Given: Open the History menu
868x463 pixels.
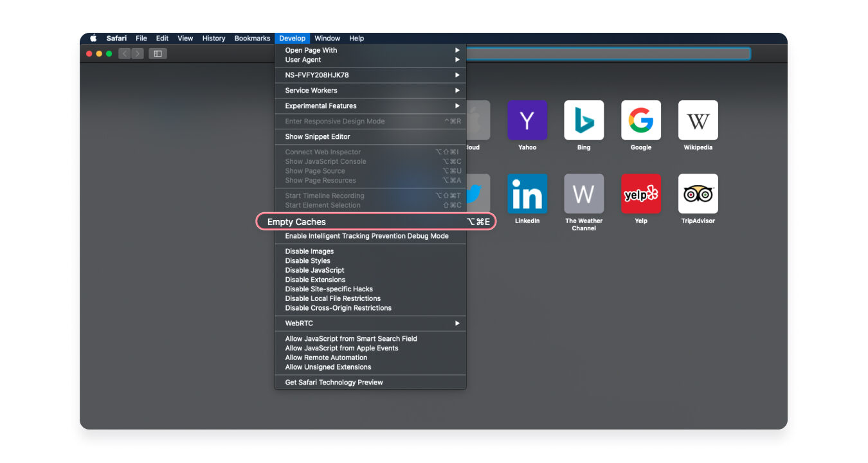Looking at the screenshot, I should (213, 38).
